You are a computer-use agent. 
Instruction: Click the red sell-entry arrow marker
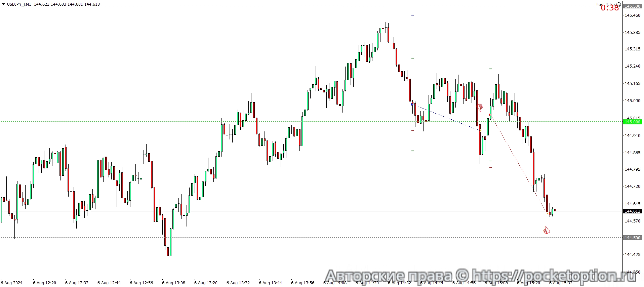coord(490,115)
